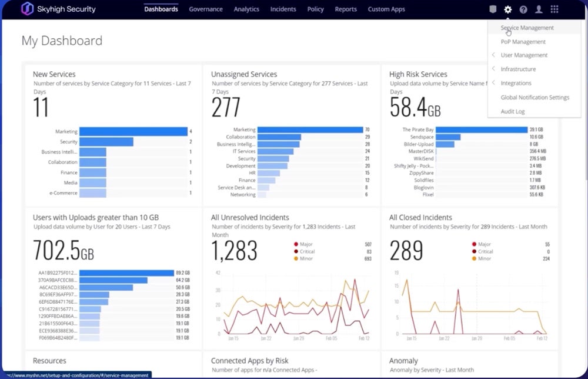
Task: Toggle the Critical legend in All Unresolved Incidents
Action: coord(308,251)
